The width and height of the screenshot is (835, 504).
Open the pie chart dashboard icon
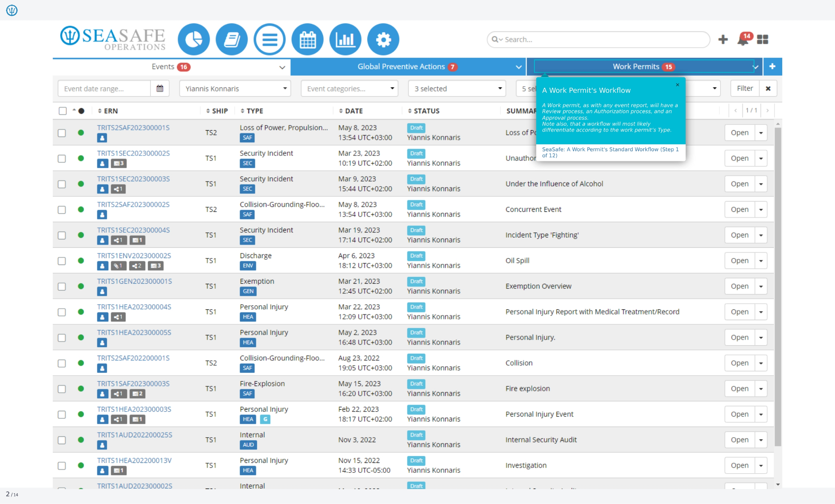click(x=194, y=40)
